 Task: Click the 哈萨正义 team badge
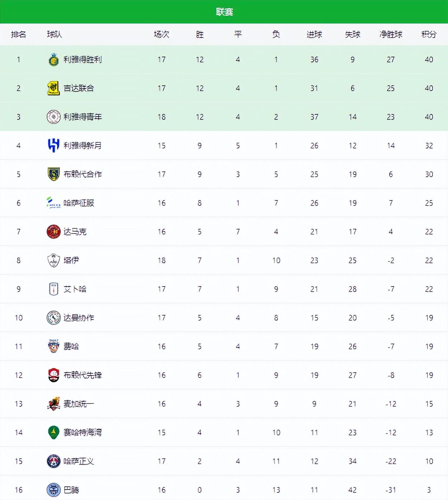click(x=53, y=461)
